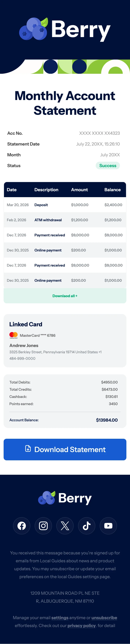Open the email settings link
This screenshot has height=644, width=130.
[x=60, y=618]
